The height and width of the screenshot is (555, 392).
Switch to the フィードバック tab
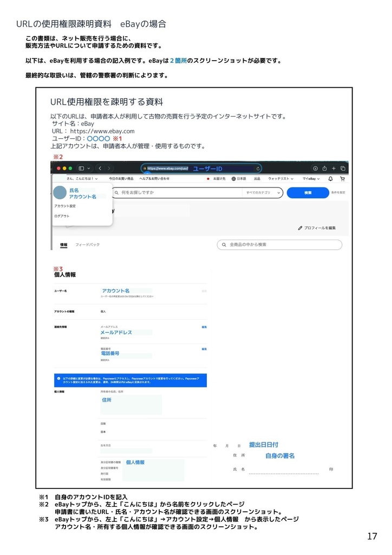[87, 244]
